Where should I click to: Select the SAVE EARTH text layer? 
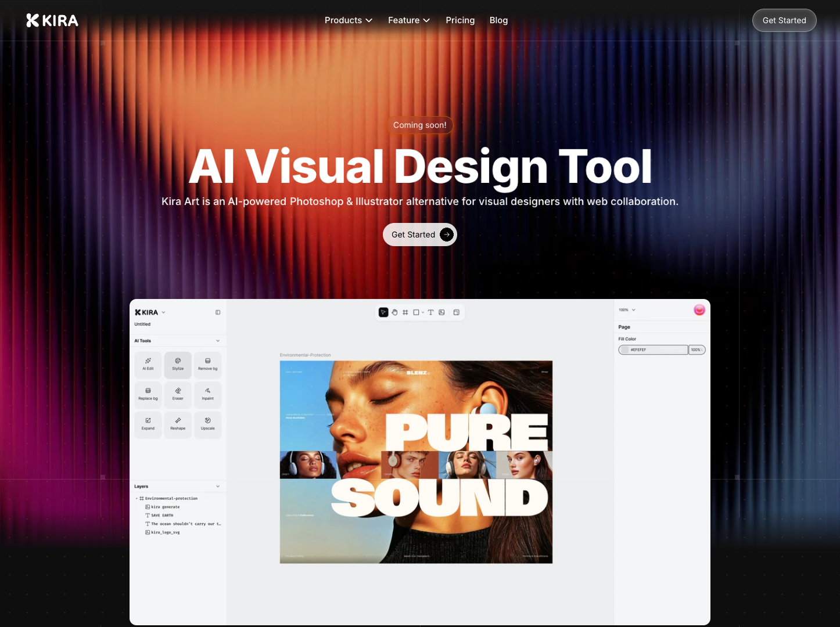pyautogui.click(x=161, y=516)
